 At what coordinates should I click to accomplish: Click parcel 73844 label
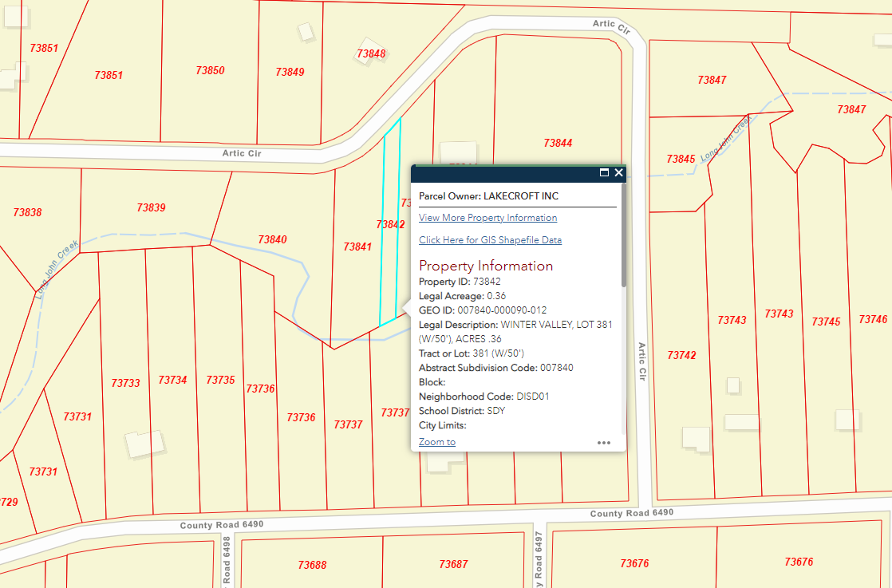pyautogui.click(x=558, y=144)
